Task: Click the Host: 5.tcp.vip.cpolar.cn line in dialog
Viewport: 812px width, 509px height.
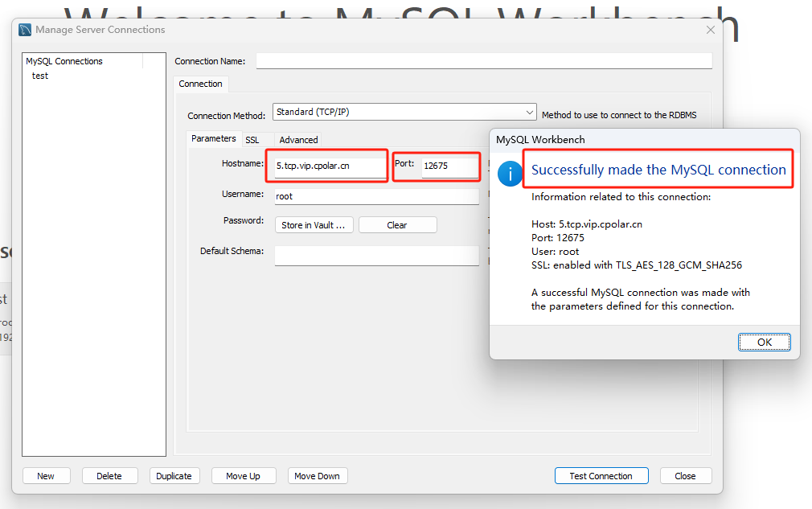Action: coord(587,224)
